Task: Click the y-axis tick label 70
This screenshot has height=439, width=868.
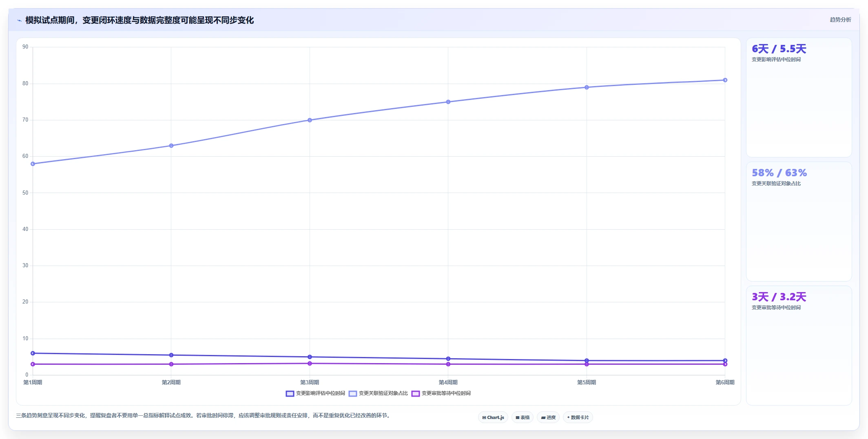Action: [25, 120]
